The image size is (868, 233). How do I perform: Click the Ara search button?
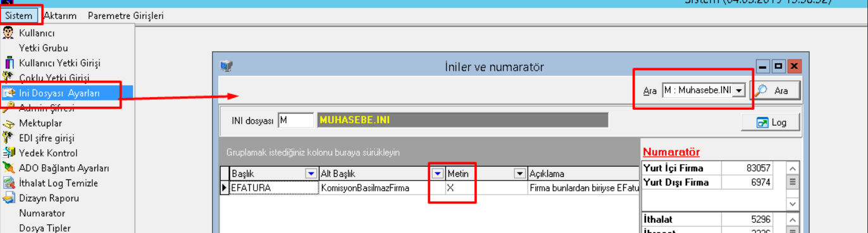[x=774, y=91]
